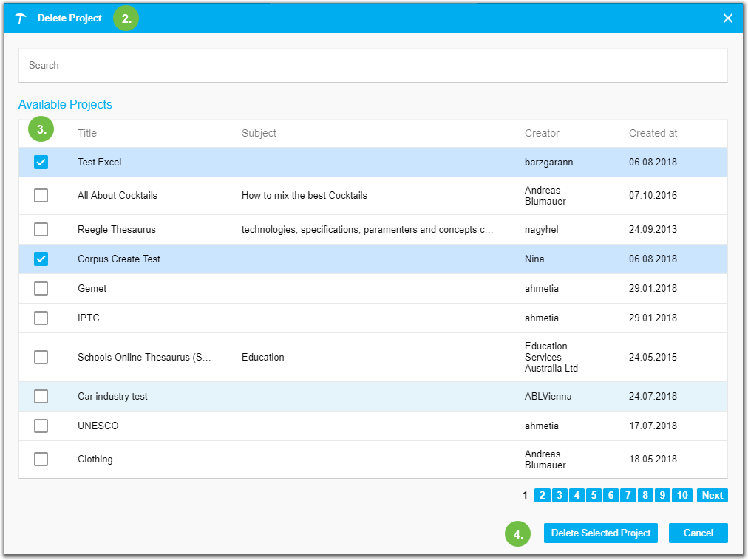Deselect the Corpus Create Test checkbox
Screen dimensions: 748x560
tap(41, 259)
